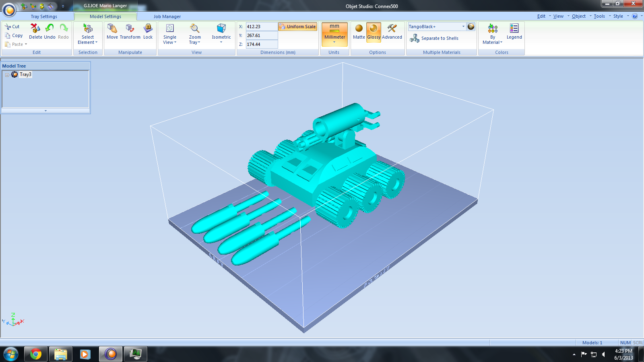Click the Z dimension field

[262, 44]
